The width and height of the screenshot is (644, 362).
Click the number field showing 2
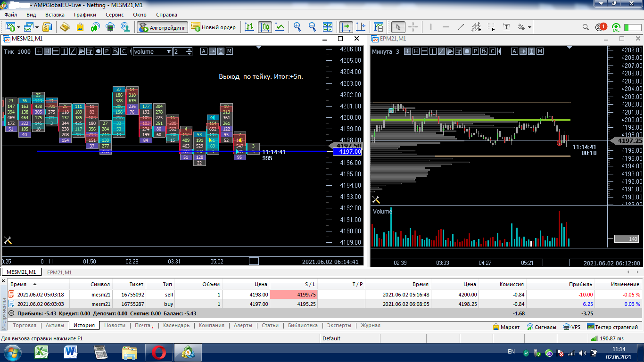click(x=180, y=51)
